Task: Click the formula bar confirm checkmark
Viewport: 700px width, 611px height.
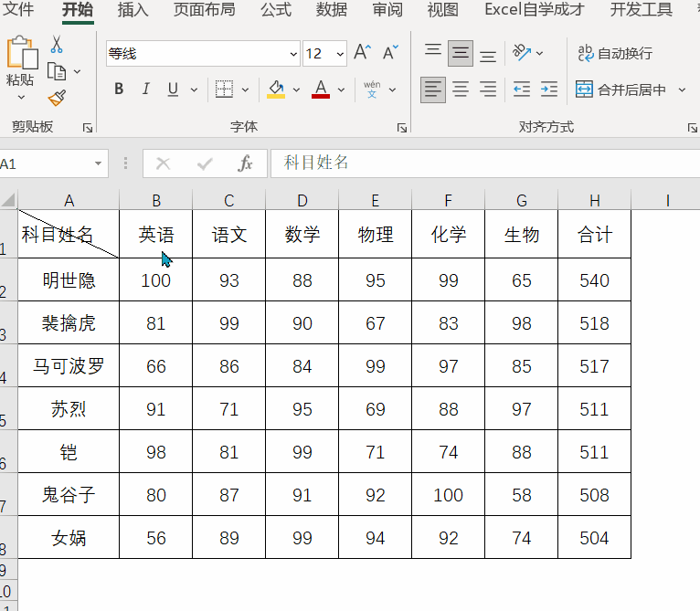Action: (x=205, y=163)
